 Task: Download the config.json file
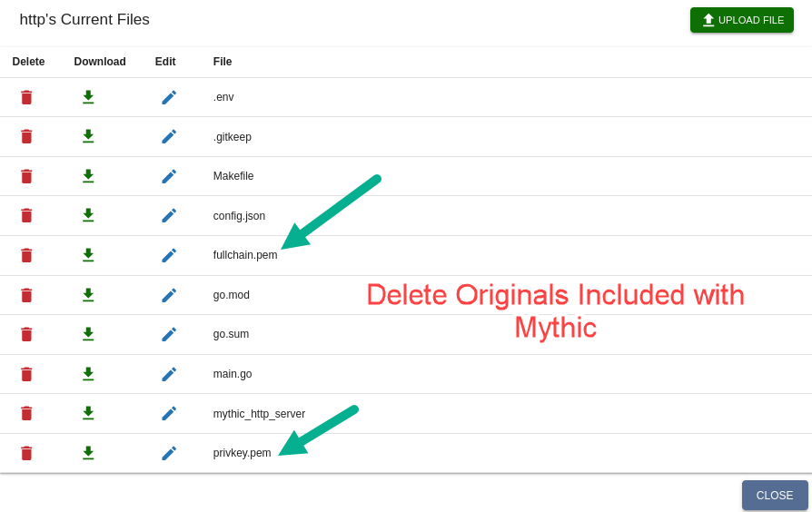[88, 215]
